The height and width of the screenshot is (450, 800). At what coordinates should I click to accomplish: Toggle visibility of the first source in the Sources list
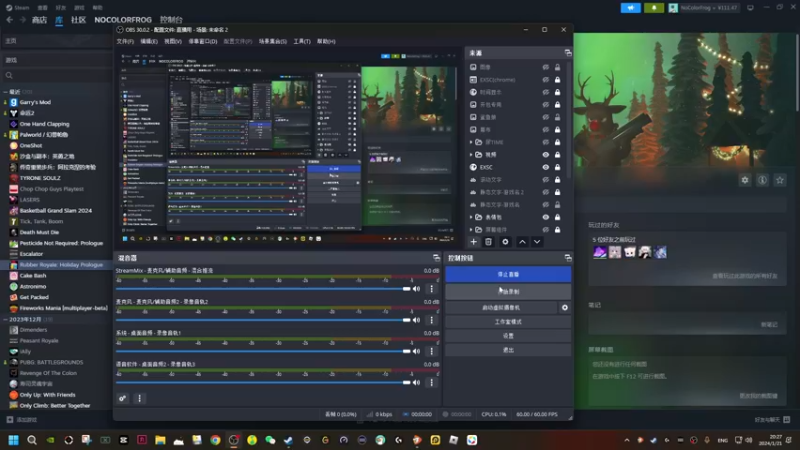545,67
